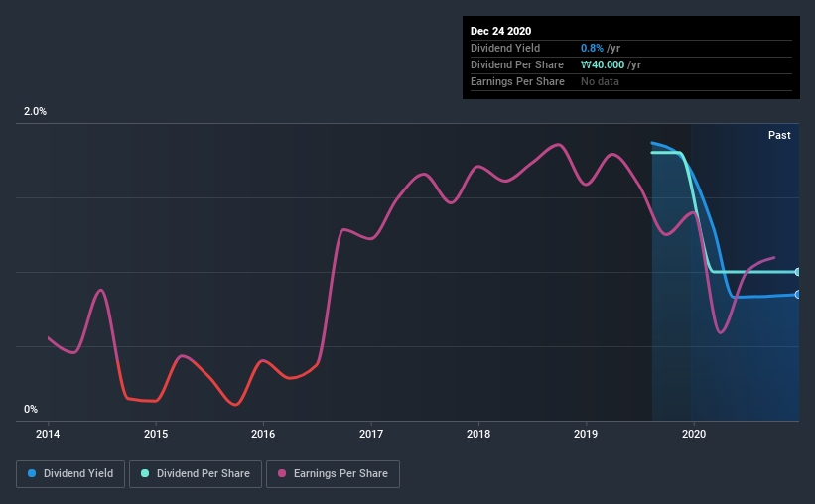Click the teal dot beside Dividend Per Share legend

click(145, 474)
